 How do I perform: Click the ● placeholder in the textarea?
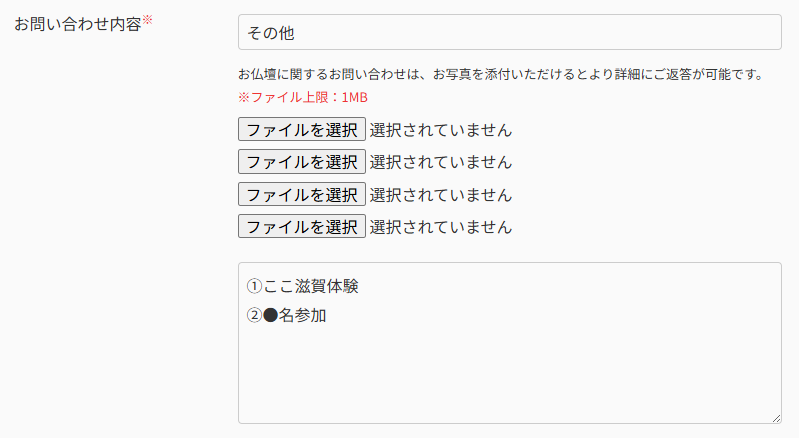click(x=270, y=317)
